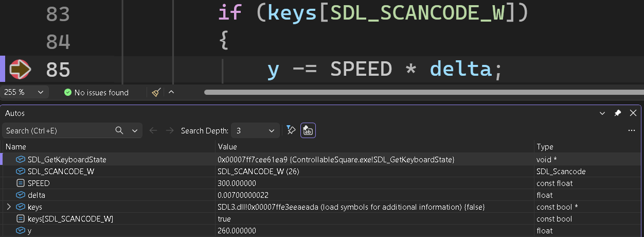Click the cube icon beside y
Screen dimensions: 644x237
[x=21, y=231]
